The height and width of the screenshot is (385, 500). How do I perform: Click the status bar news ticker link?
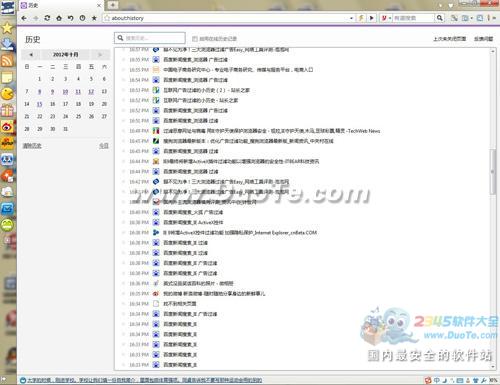point(144,380)
